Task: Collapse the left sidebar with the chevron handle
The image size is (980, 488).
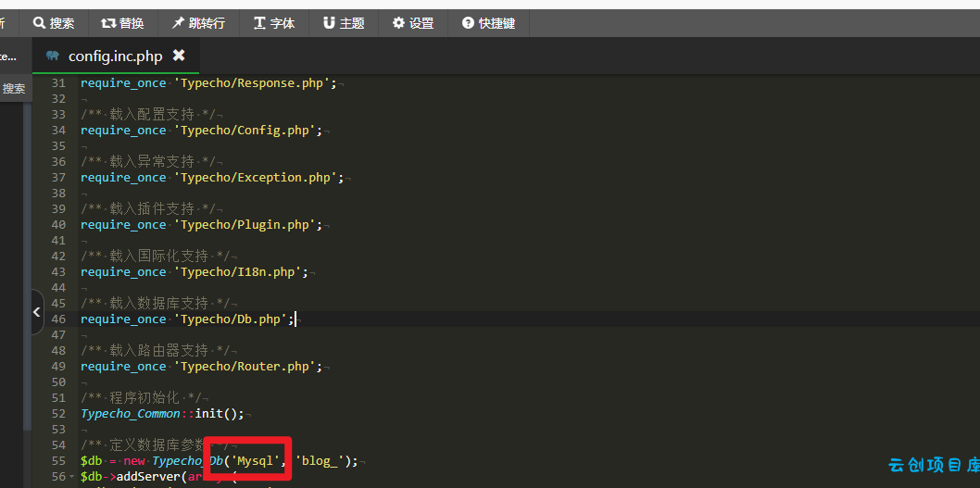Action: [37, 311]
